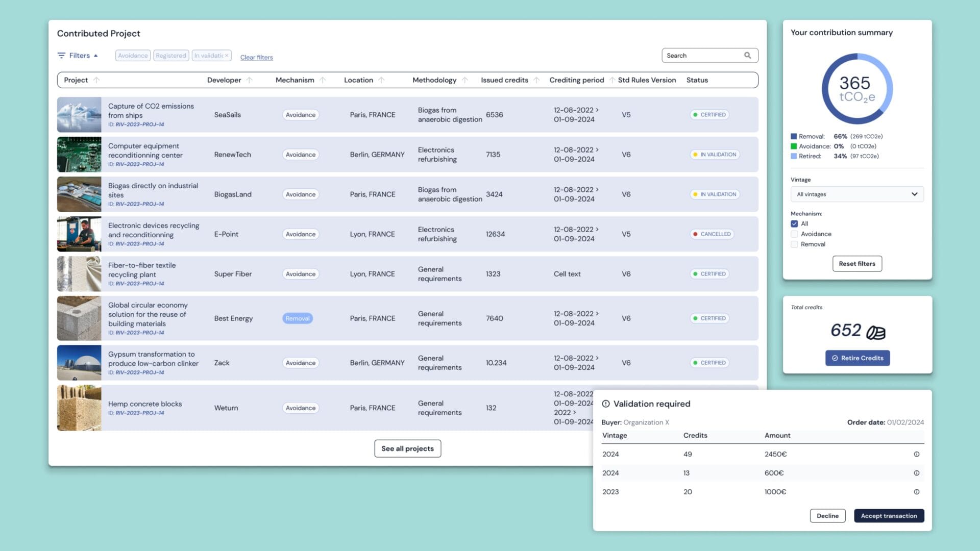The height and width of the screenshot is (551, 980).
Task: Click the Filters funnel icon
Action: 61,56
